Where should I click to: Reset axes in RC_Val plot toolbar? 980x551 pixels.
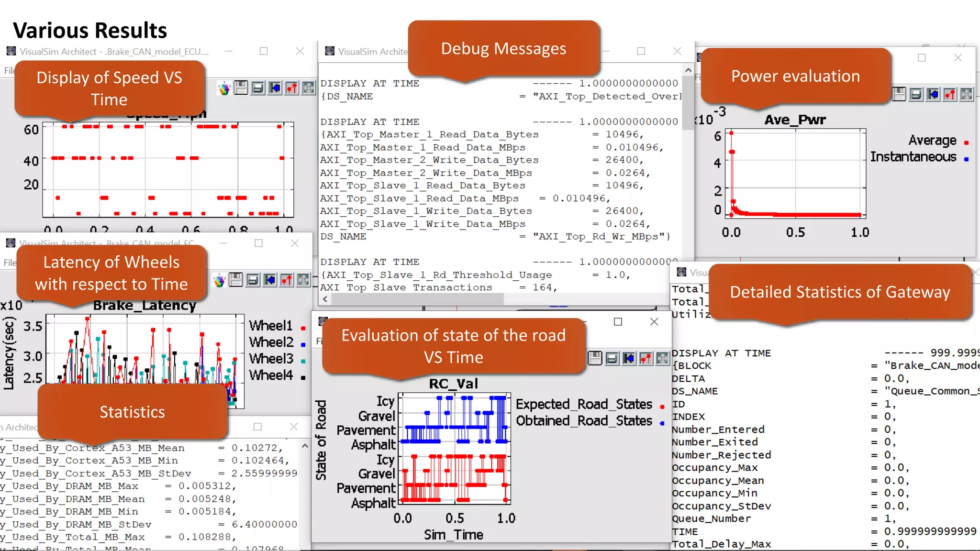[x=629, y=358]
